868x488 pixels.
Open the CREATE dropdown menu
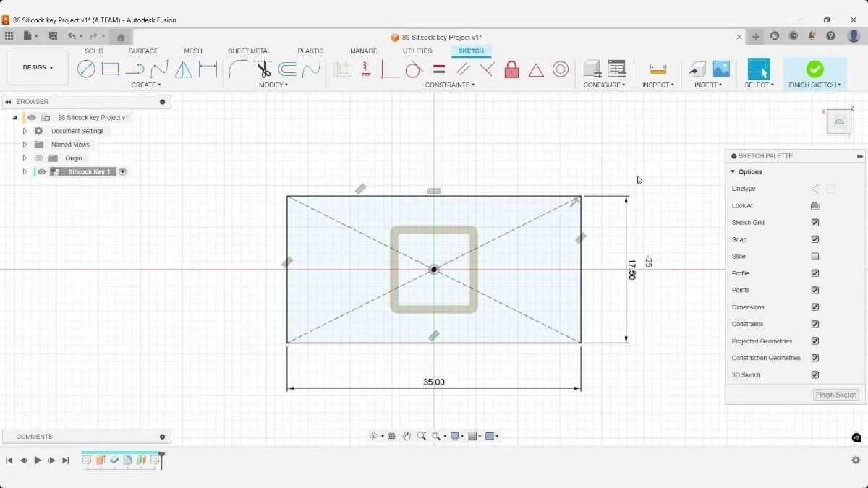(x=146, y=85)
